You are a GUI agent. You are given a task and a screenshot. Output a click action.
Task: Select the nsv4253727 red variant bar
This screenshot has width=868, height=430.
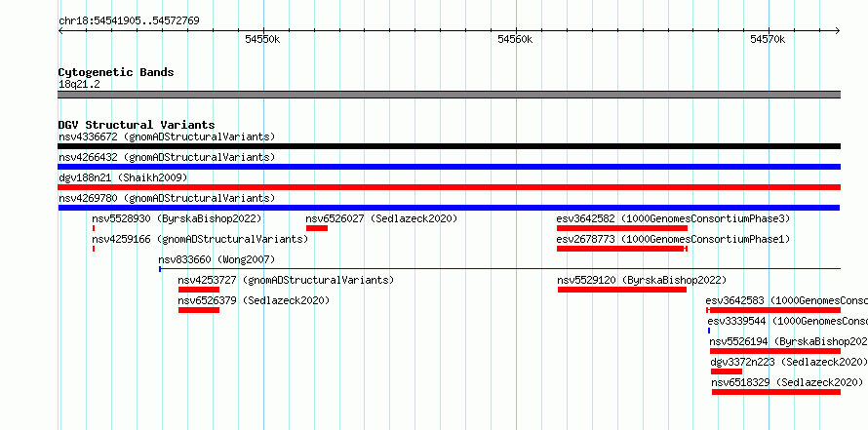pyautogui.click(x=199, y=290)
